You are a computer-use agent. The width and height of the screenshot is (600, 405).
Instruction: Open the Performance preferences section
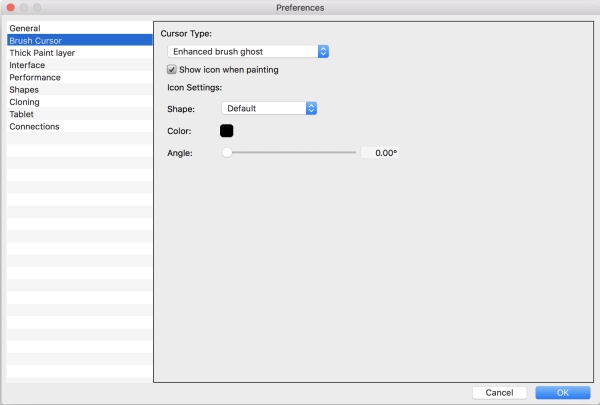coord(35,77)
